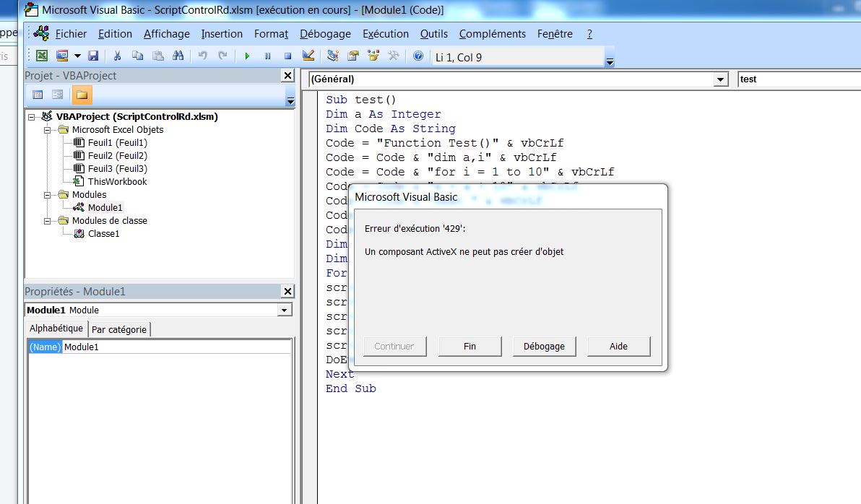This screenshot has height=504, width=861.
Task: Click the Feuil1 worksheet icon
Action: coord(79,142)
